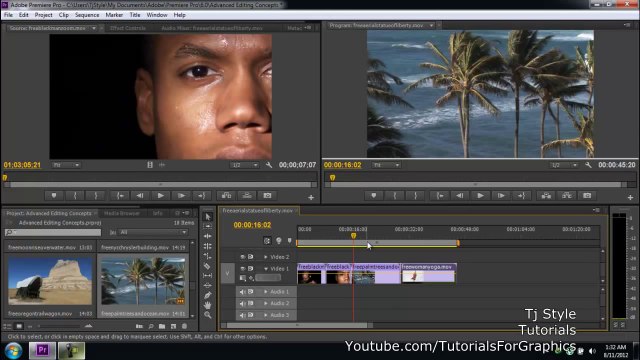
Task: Click the Project panel search field
Action: (x=53, y=232)
